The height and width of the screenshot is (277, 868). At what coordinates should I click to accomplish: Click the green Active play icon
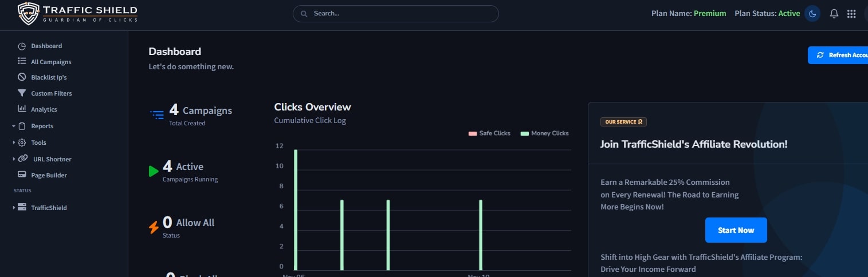pyautogui.click(x=154, y=171)
